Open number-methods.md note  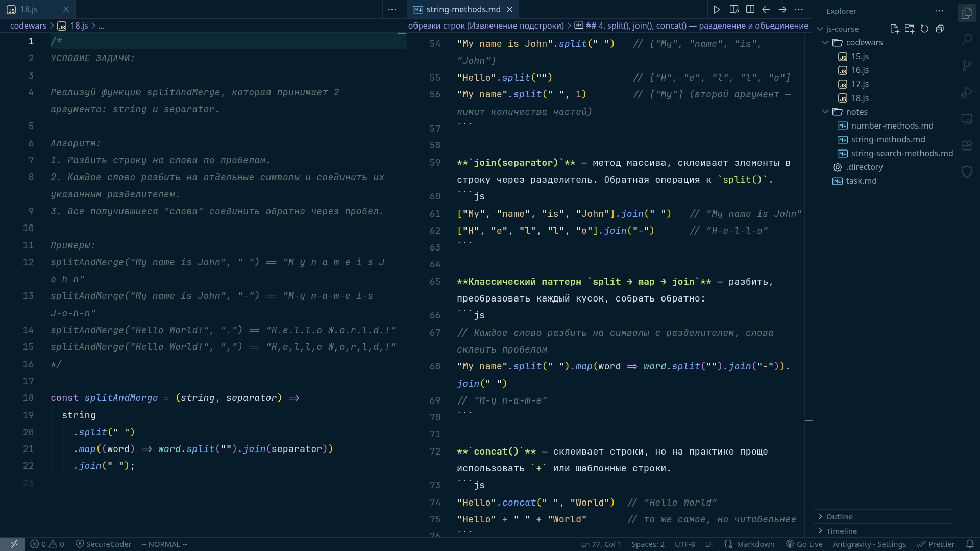coord(883,126)
